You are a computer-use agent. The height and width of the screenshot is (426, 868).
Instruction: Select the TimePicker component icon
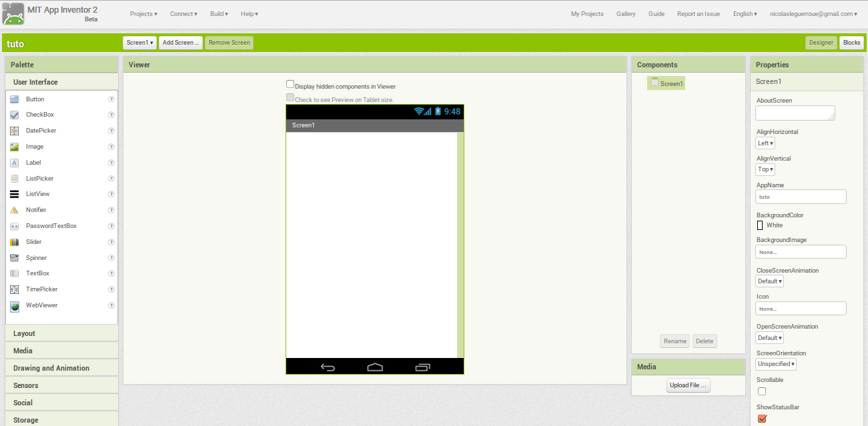click(14, 289)
